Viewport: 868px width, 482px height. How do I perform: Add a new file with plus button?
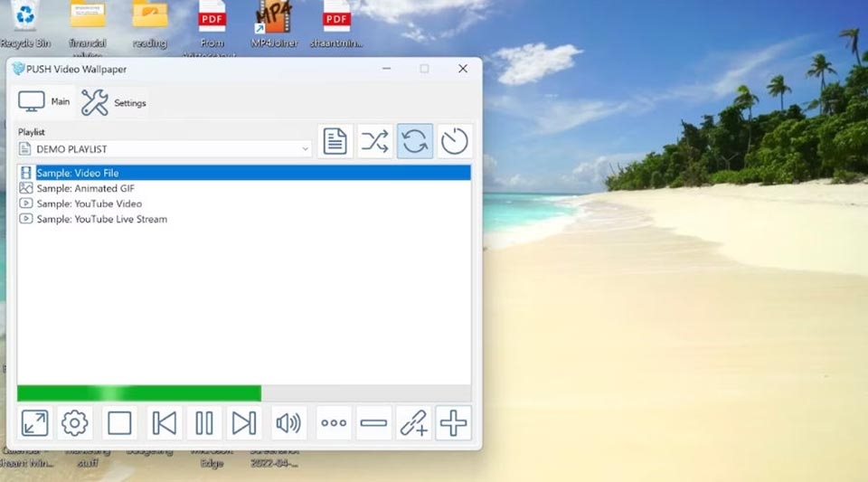[453, 423]
